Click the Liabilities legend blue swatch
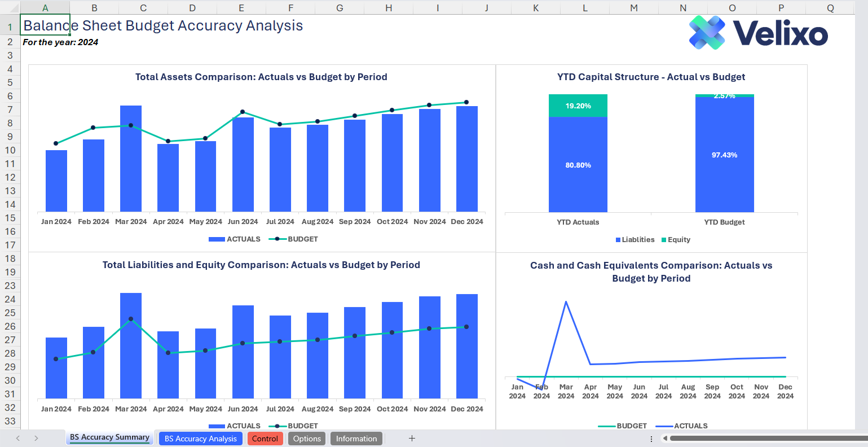868x447 pixels. click(618, 240)
